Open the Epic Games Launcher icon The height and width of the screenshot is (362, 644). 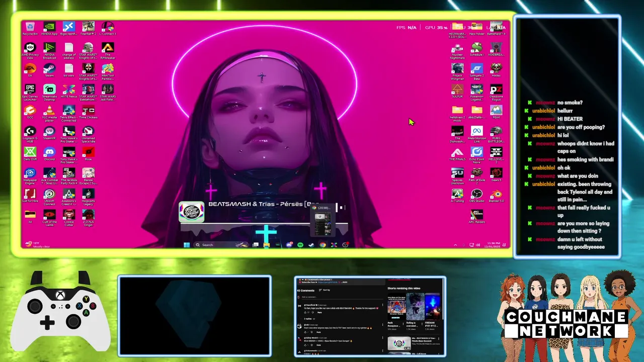[30, 93]
